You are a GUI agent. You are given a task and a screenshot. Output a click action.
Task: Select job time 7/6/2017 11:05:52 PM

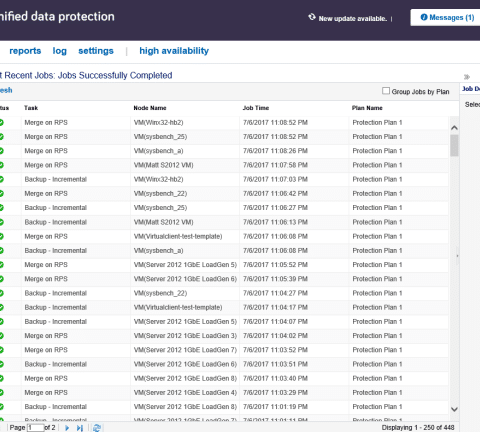[275, 265]
